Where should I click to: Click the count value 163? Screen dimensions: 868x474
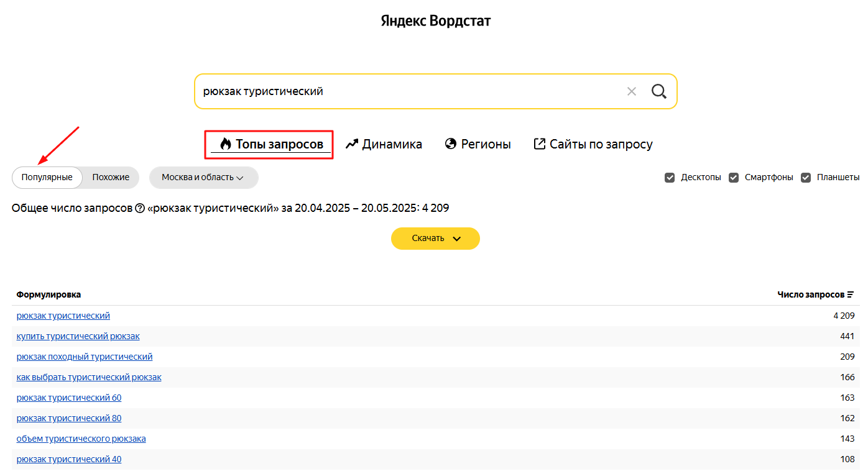tap(847, 398)
